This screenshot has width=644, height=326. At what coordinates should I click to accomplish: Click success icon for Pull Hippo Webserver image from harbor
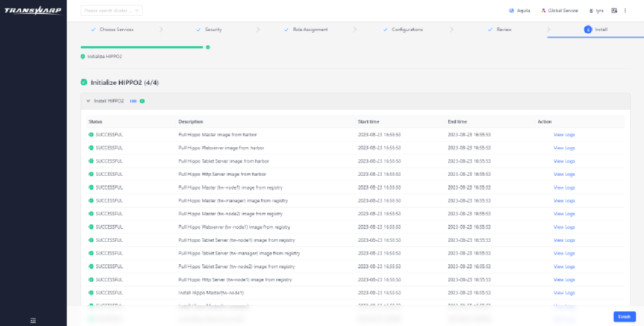tap(91, 147)
